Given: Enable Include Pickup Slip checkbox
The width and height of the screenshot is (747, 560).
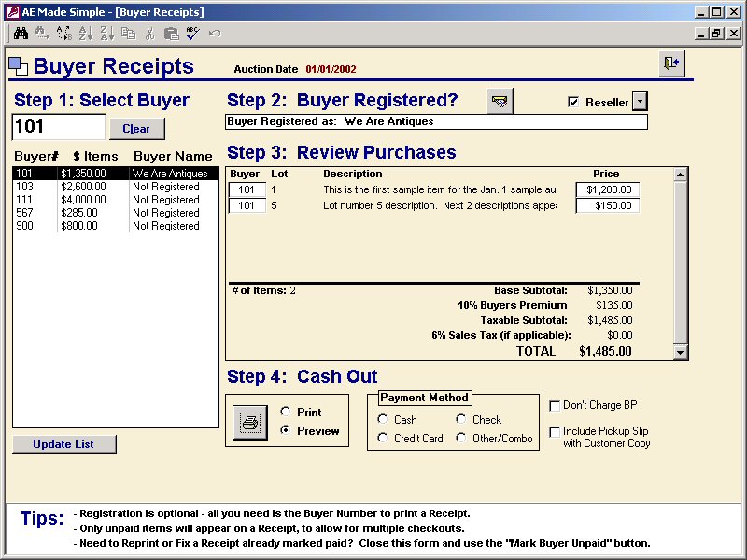Looking at the screenshot, I should (555, 432).
